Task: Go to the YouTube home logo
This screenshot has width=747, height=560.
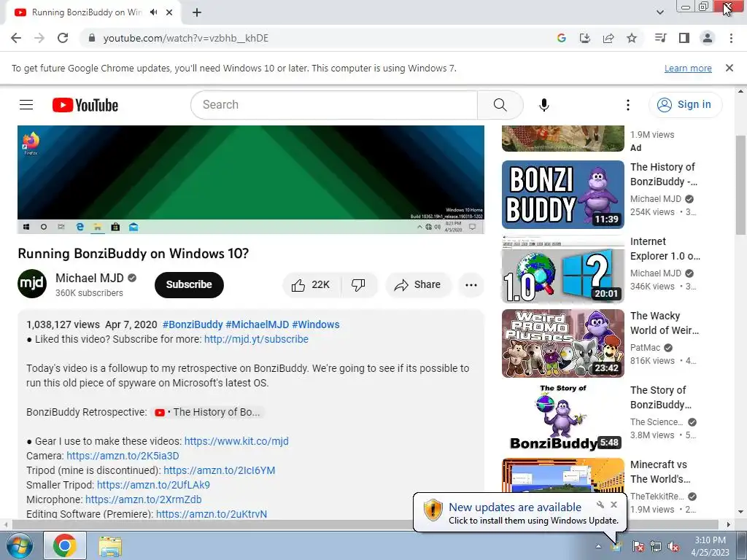Action: (x=85, y=105)
